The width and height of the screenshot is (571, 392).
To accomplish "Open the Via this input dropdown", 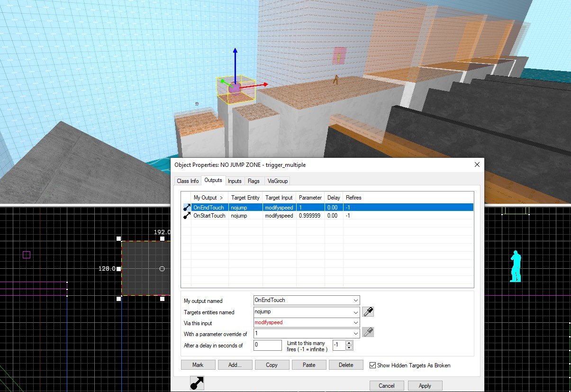I will [355, 323].
